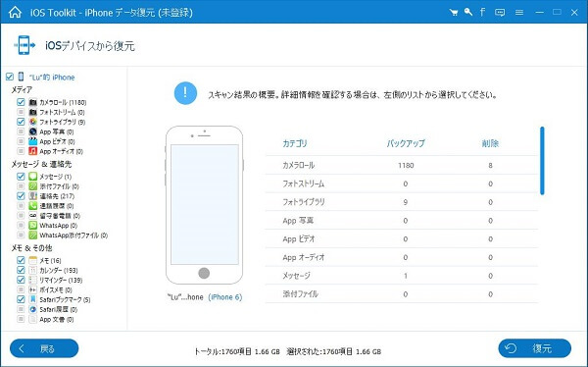Viewport: 588px width, 367px height.
Task: Select the 通話履歴 phone icon
Action: tap(33, 205)
